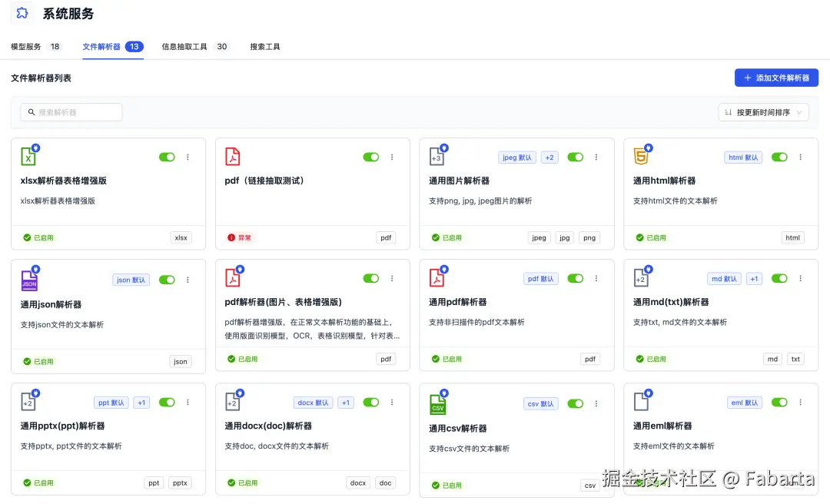Viewport: 830px width, 504px height.
Task: Open more menu on 通用pdf解析器 card
Action: (x=596, y=278)
